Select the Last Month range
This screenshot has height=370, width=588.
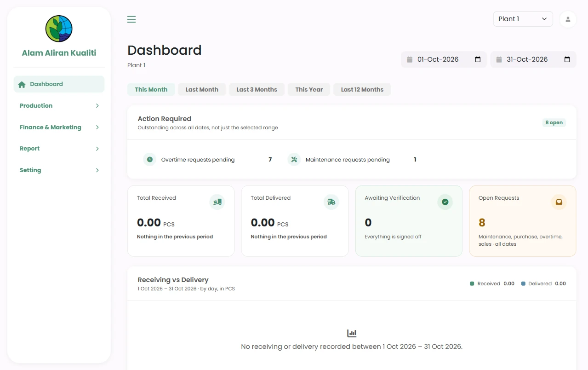click(202, 89)
